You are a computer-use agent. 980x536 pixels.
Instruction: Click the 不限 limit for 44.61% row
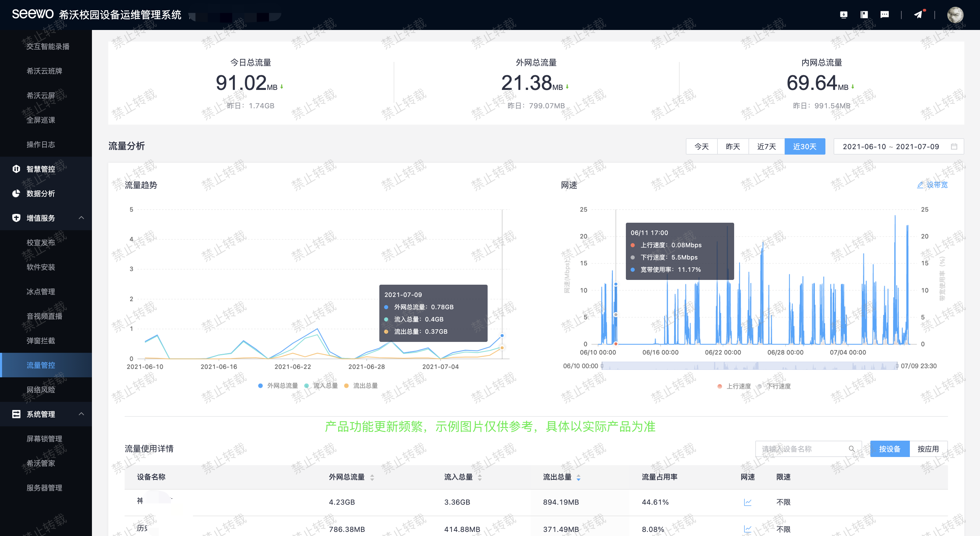783,502
